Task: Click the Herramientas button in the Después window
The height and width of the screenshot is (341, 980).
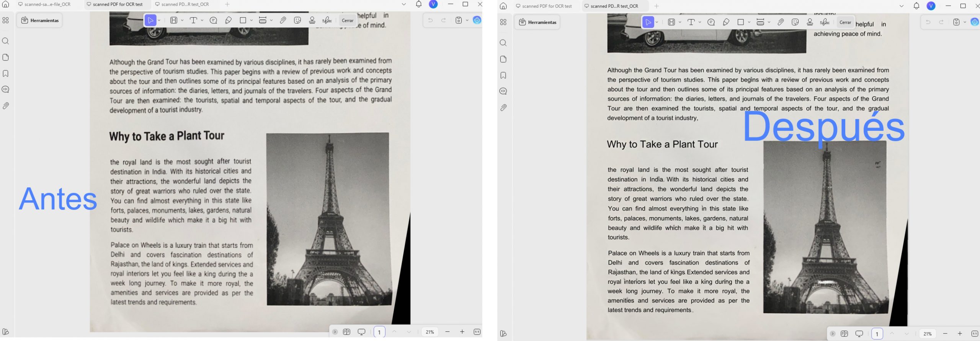Action: (x=537, y=22)
